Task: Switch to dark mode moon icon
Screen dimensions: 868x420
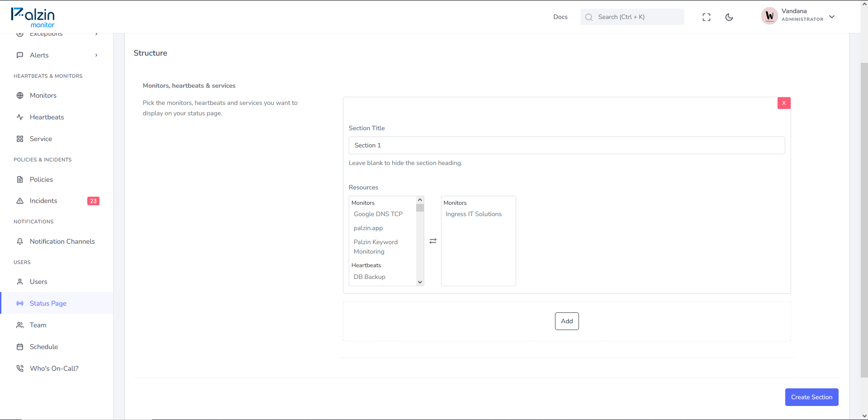Action: coord(729,17)
